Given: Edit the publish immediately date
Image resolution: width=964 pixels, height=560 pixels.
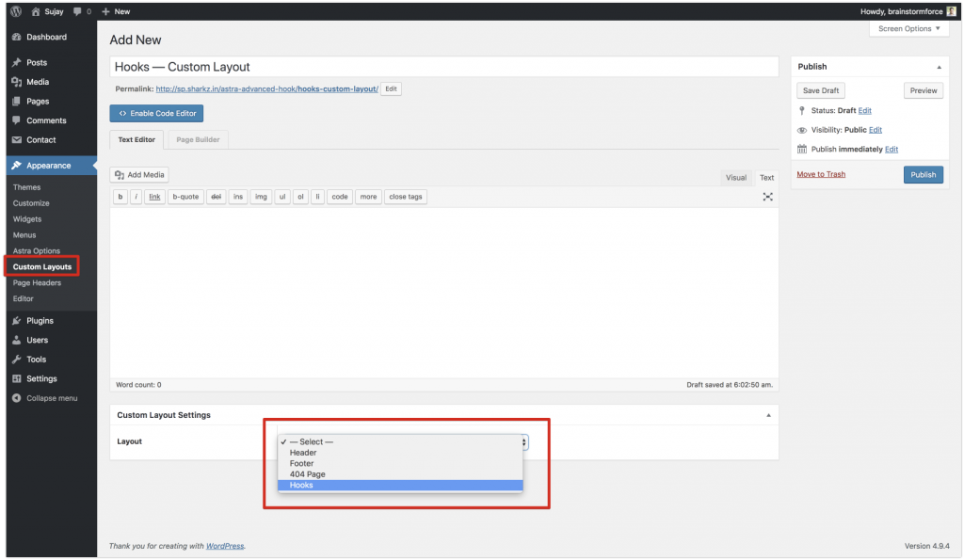Looking at the screenshot, I should pyautogui.click(x=892, y=150).
